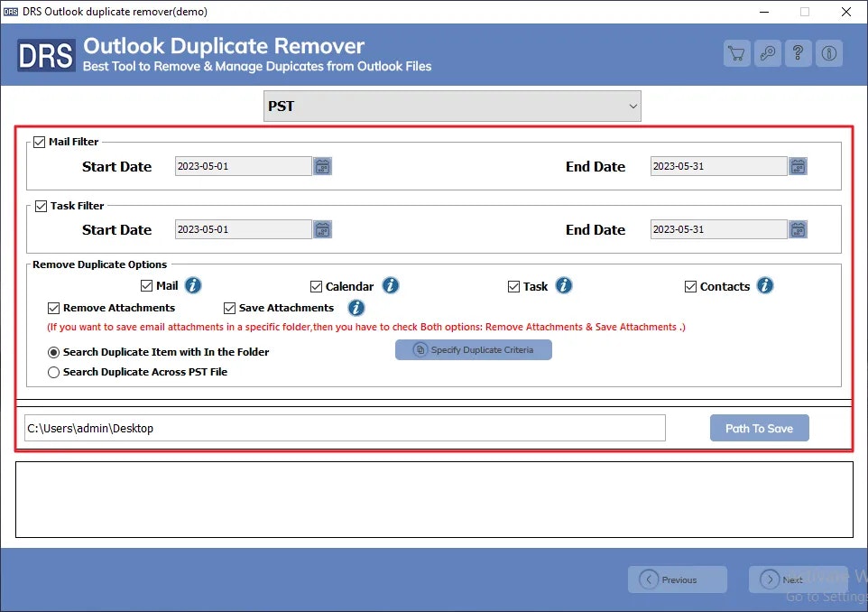This screenshot has height=612, width=868.
Task: Click info icon next to Task option
Action: 564,286
